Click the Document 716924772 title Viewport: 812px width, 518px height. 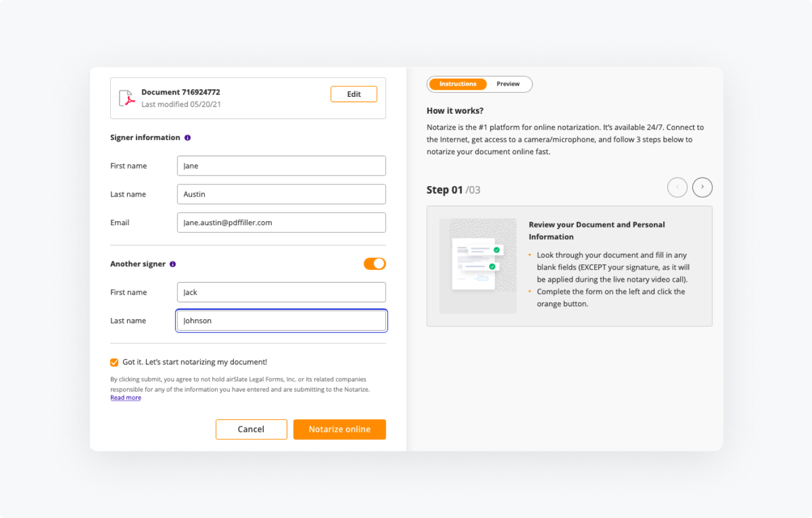pyautogui.click(x=181, y=92)
